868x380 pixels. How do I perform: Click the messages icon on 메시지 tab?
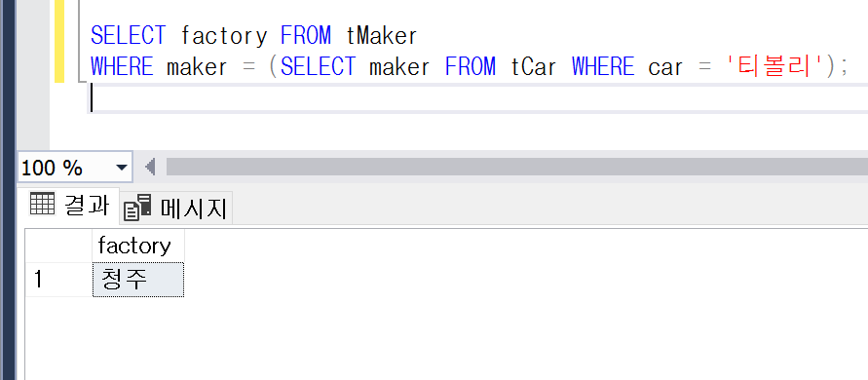click(x=137, y=208)
